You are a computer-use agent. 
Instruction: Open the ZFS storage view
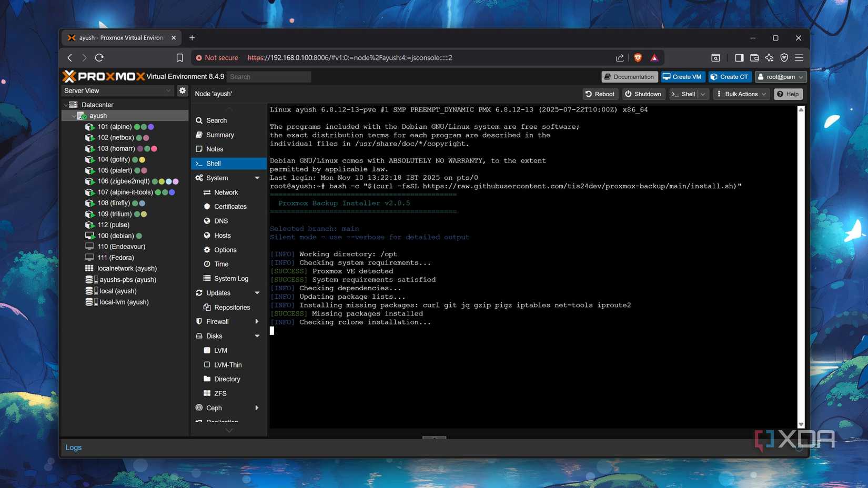[x=220, y=393]
